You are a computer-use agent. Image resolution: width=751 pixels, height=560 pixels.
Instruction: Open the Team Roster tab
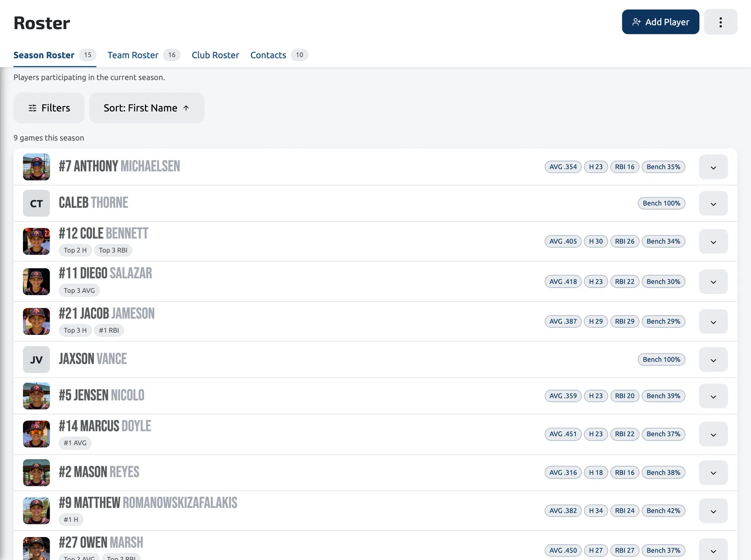click(144, 55)
